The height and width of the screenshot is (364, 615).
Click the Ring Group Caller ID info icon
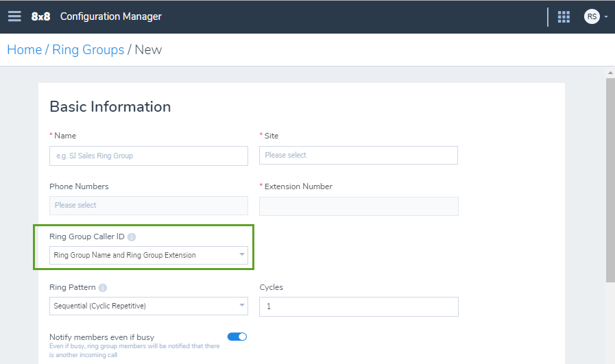click(x=132, y=237)
